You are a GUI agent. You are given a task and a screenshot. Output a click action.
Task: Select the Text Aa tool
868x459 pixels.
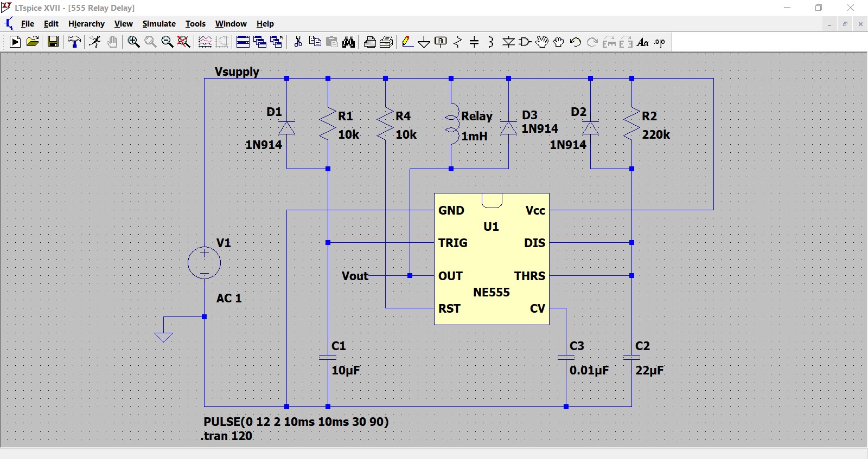pos(643,42)
